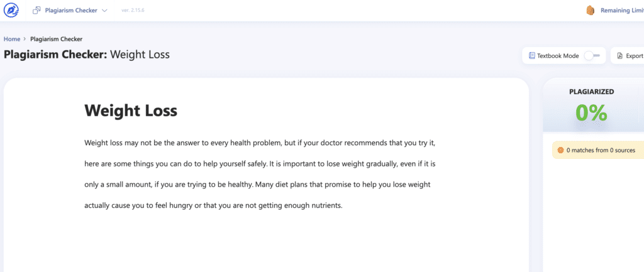
Task: Click the breadcrumb separator arrow after Home
Action: tap(25, 39)
